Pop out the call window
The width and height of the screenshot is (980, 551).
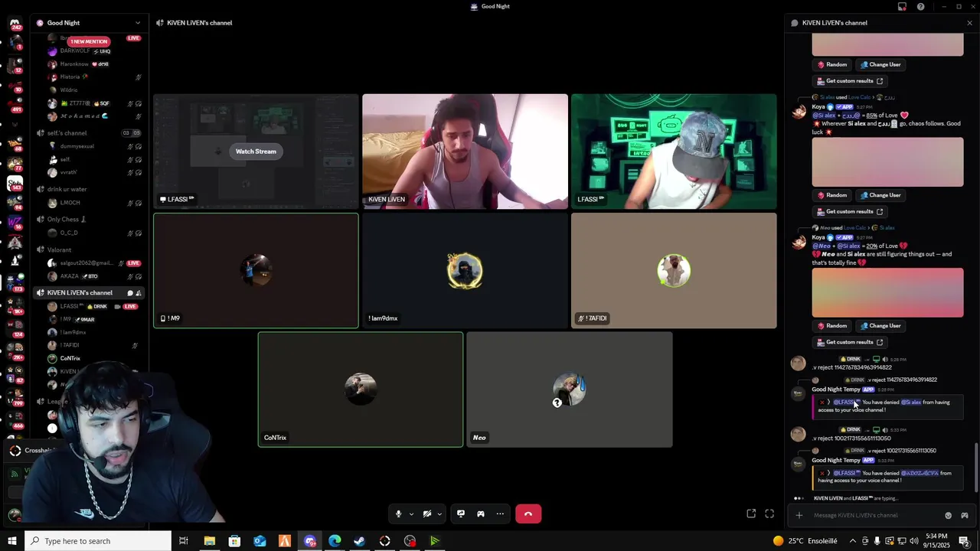click(x=751, y=514)
